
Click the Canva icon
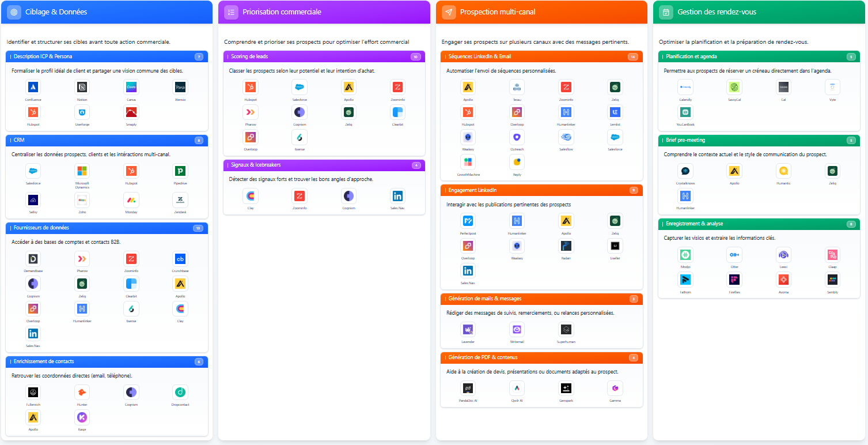click(x=131, y=87)
